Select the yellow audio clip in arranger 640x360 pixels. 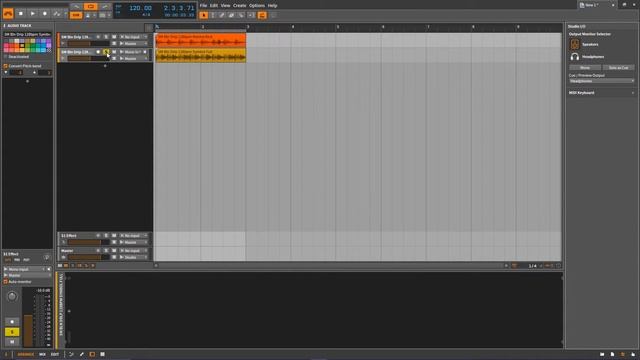201,56
